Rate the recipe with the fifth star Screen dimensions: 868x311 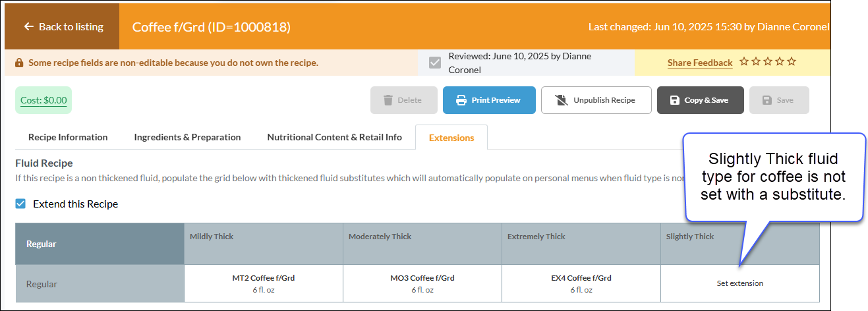tap(792, 62)
